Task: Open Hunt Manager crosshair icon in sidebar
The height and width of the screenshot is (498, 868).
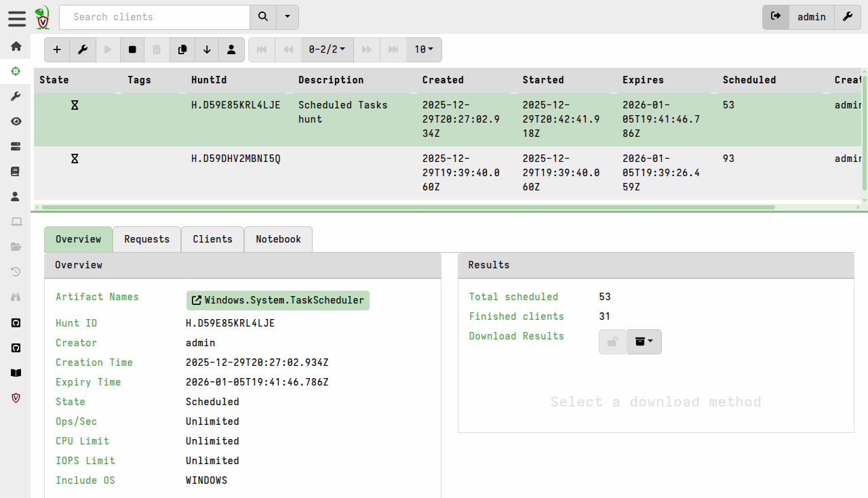Action: point(16,71)
